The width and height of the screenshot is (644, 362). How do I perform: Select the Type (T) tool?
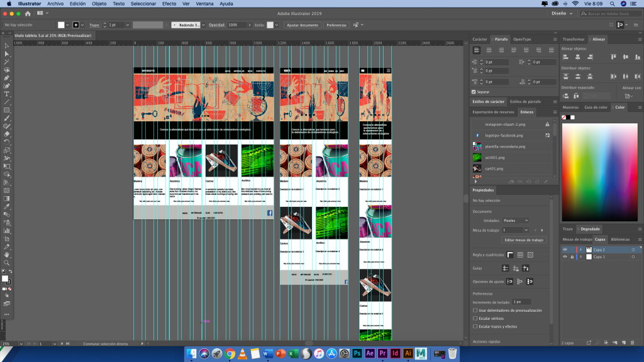7,94
